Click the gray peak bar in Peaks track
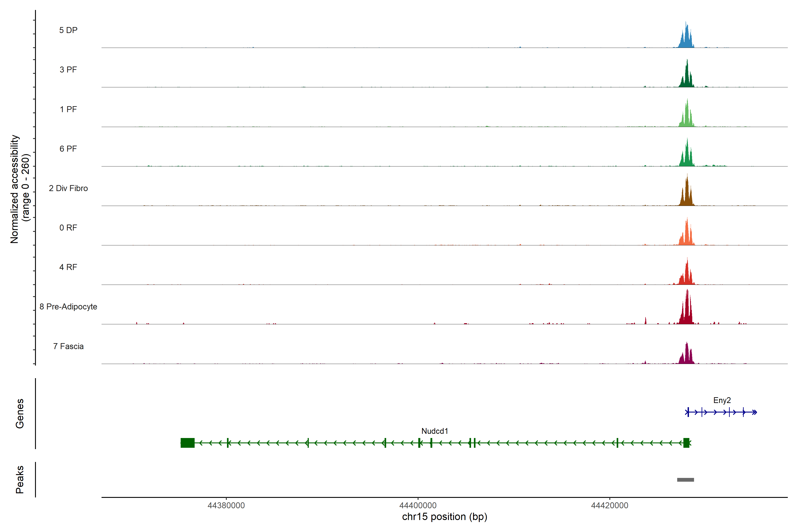The image size is (798, 532). (685, 479)
